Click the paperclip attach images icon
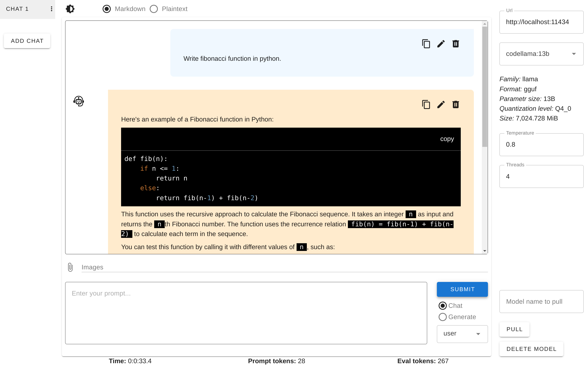 [70, 267]
